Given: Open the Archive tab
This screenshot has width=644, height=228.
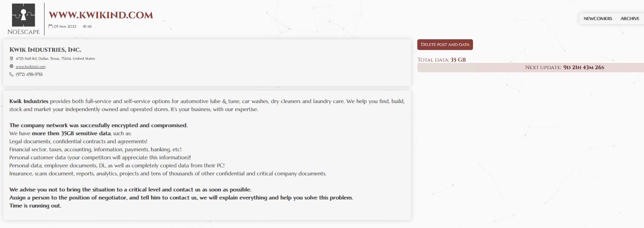Looking at the screenshot, I should pyautogui.click(x=630, y=18).
